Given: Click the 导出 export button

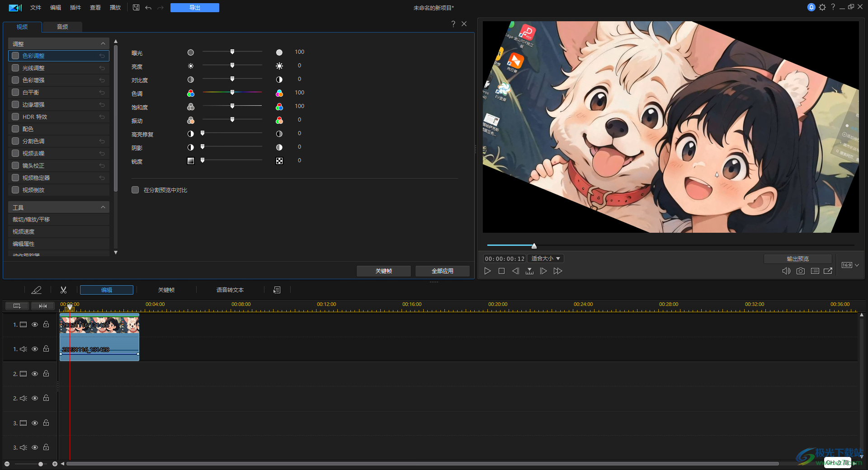Looking at the screenshot, I should (x=195, y=8).
